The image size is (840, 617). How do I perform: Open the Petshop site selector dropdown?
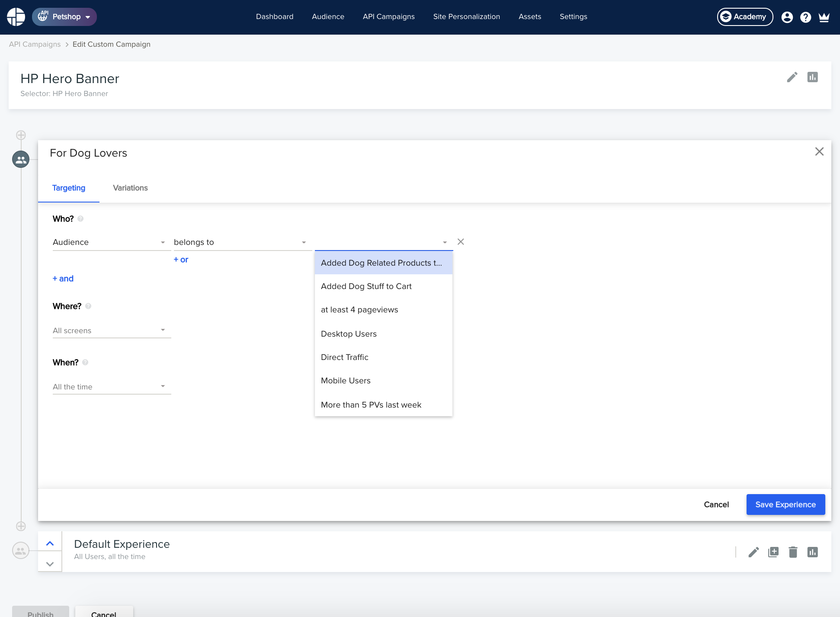[64, 17]
